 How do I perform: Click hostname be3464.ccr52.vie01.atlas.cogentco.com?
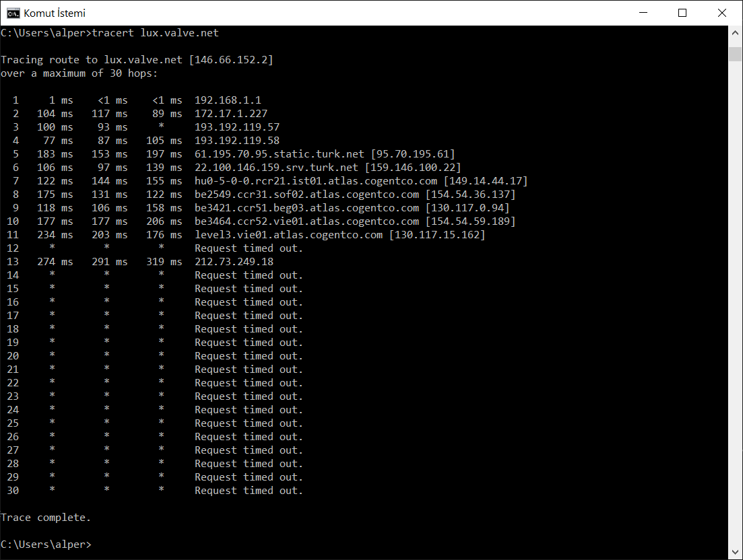[x=307, y=221]
